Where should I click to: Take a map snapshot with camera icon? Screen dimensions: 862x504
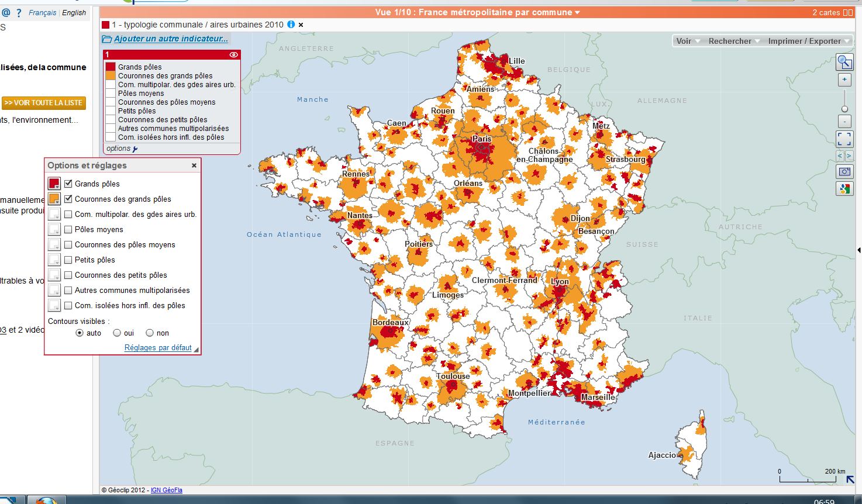(844, 171)
